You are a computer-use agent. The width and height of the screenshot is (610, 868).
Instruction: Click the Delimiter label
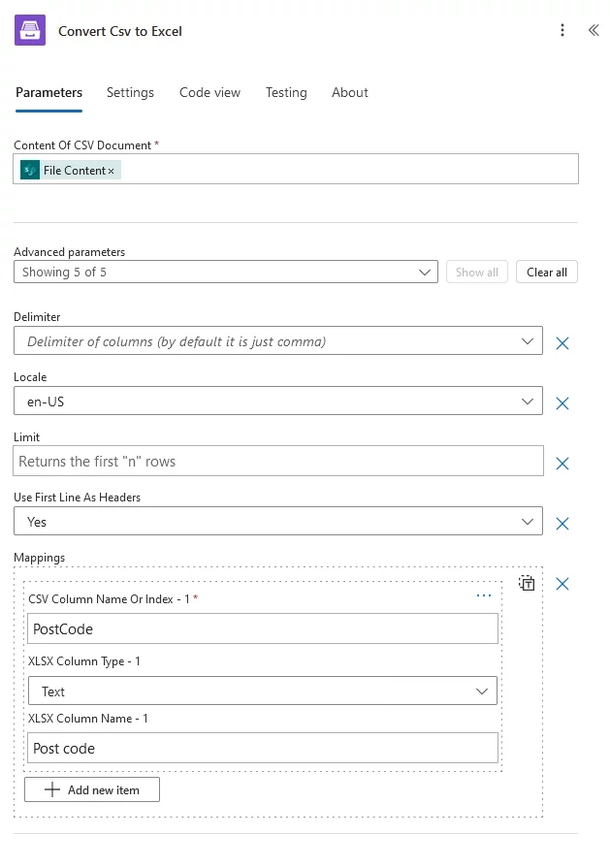click(37, 316)
